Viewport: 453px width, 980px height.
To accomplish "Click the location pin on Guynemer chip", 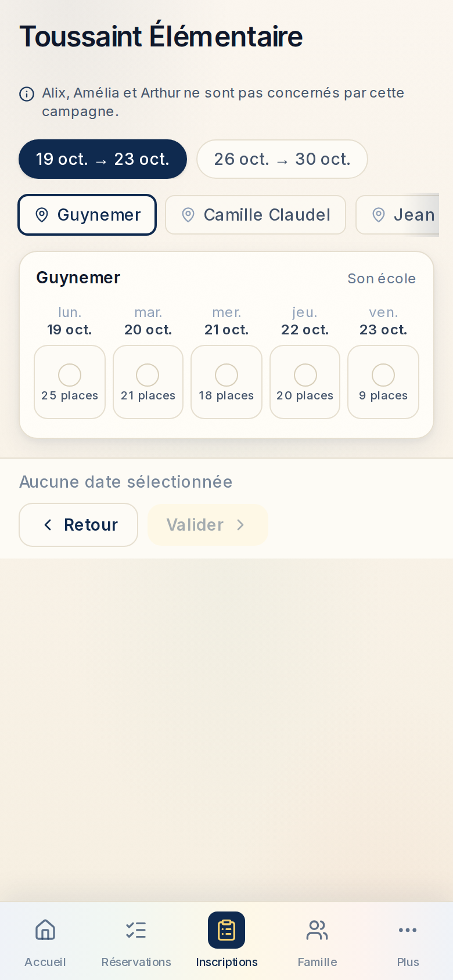I will 42,215.
